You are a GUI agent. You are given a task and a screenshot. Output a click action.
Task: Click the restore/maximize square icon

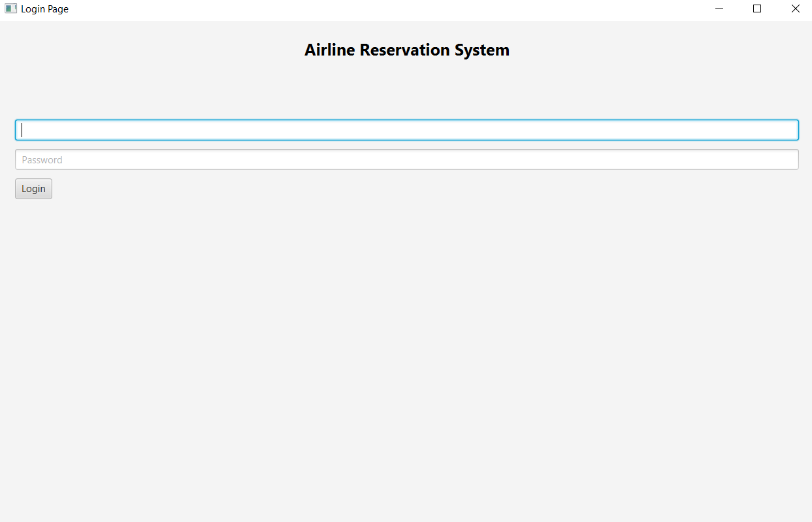tap(757, 8)
